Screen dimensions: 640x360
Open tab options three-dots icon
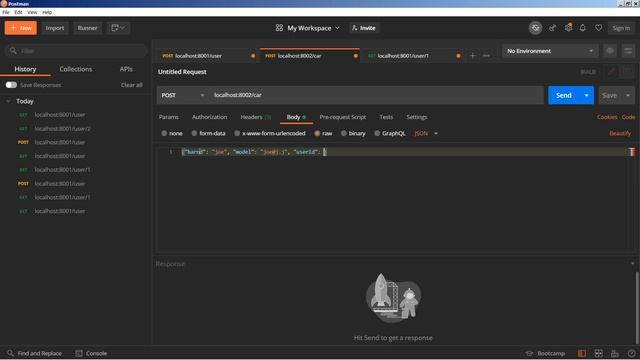(486, 56)
